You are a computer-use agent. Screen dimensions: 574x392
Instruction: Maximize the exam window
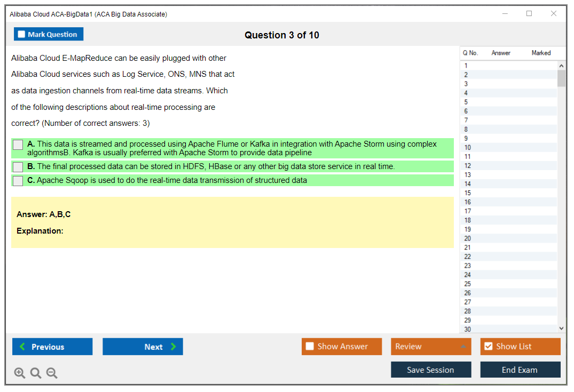tap(529, 14)
